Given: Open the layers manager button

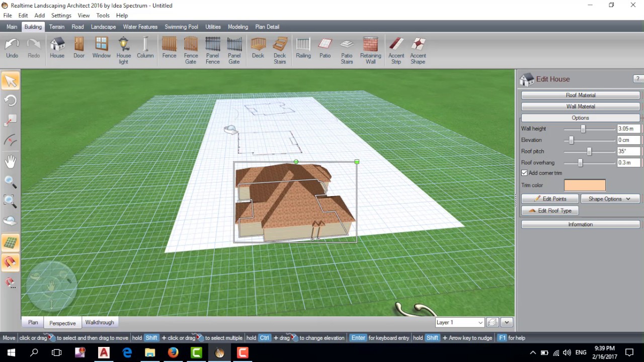Looking at the screenshot, I should point(493,322).
